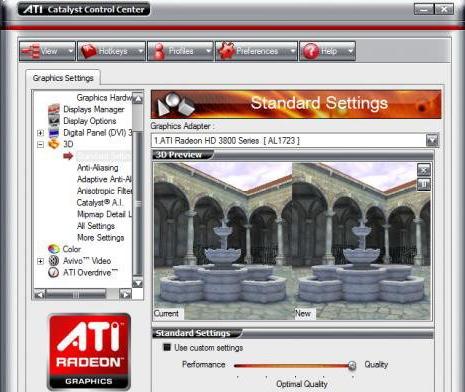Close the Catalyst Control Center window
Viewport: 465px width, 392px height.
point(444,9)
